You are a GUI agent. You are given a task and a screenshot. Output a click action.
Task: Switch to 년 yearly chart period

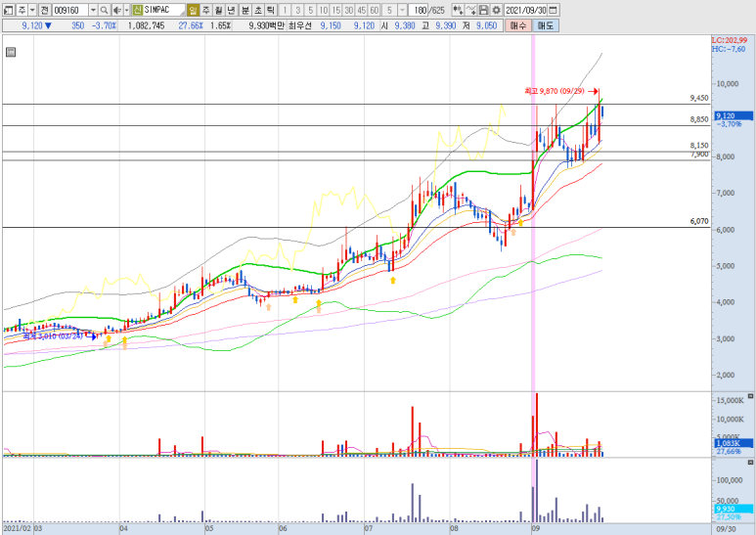(232, 10)
